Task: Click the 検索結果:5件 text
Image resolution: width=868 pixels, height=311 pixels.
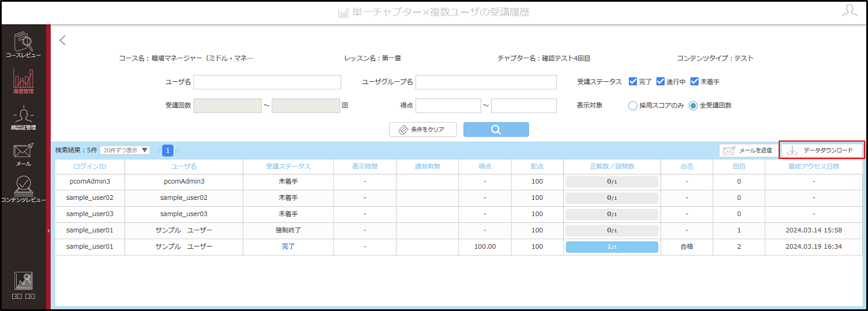Action: pyautogui.click(x=76, y=150)
